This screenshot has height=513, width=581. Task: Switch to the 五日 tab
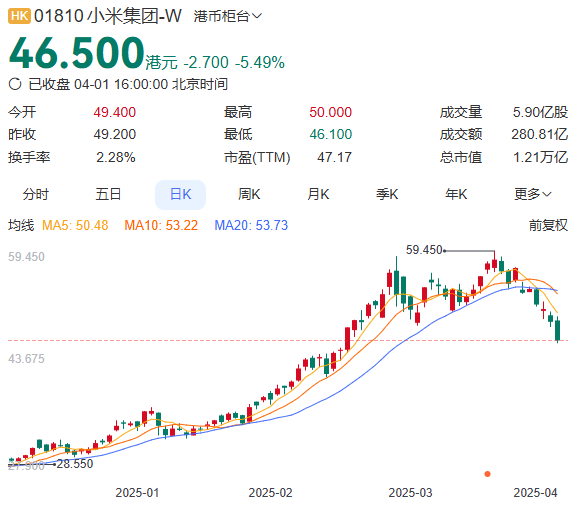pyautogui.click(x=108, y=194)
